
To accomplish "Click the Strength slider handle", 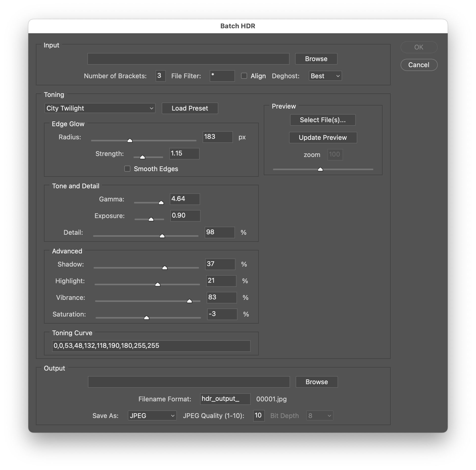I will click(x=142, y=157).
